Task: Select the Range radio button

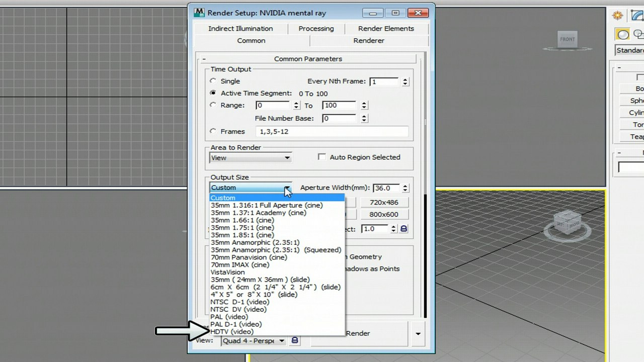Action: [213, 105]
